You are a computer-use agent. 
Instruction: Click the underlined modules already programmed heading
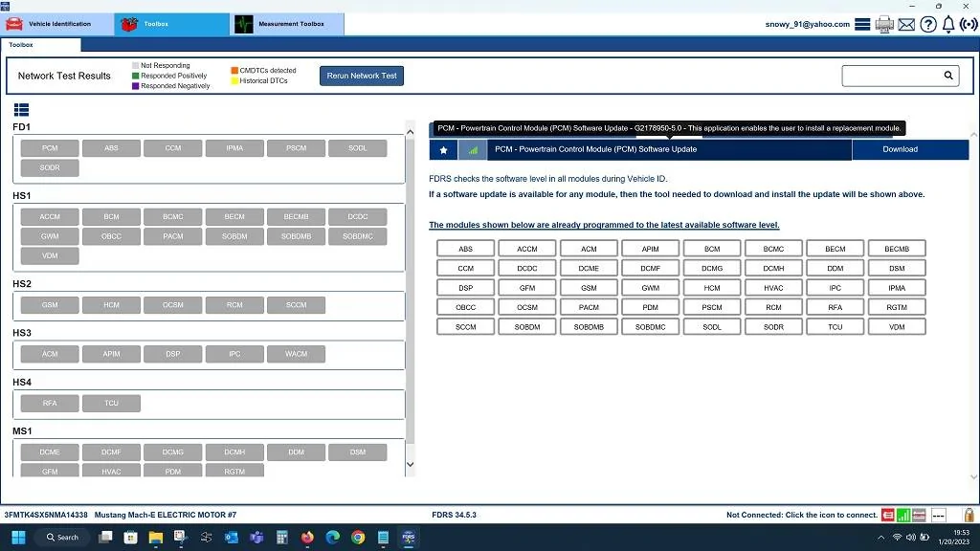[604, 225]
